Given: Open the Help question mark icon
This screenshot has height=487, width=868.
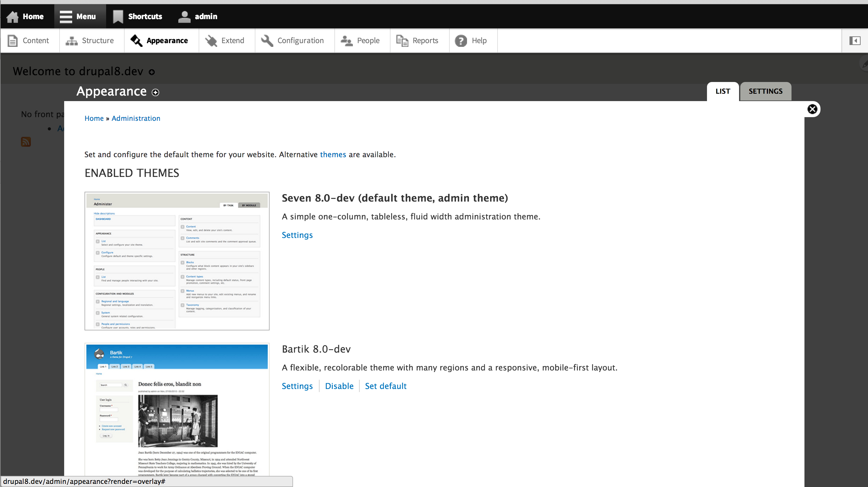Looking at the screenshot, I should pos(461,41).
